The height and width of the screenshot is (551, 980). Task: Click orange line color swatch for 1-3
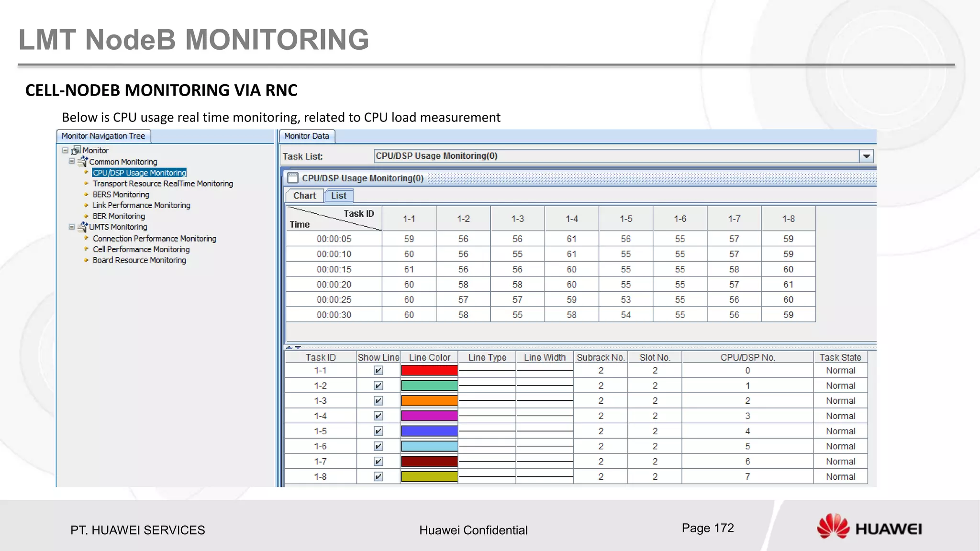[x=429, y=401]
